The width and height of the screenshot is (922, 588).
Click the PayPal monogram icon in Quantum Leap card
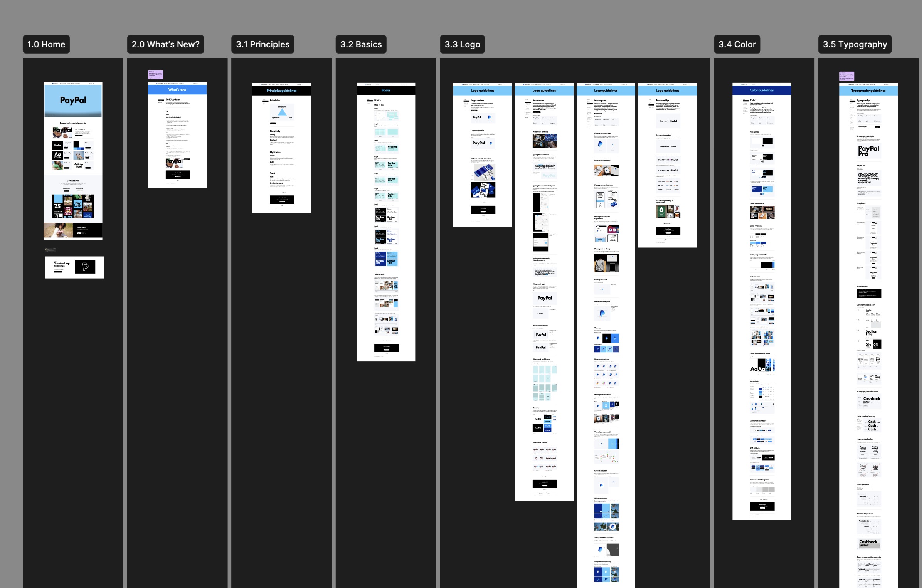click(85, 267)
